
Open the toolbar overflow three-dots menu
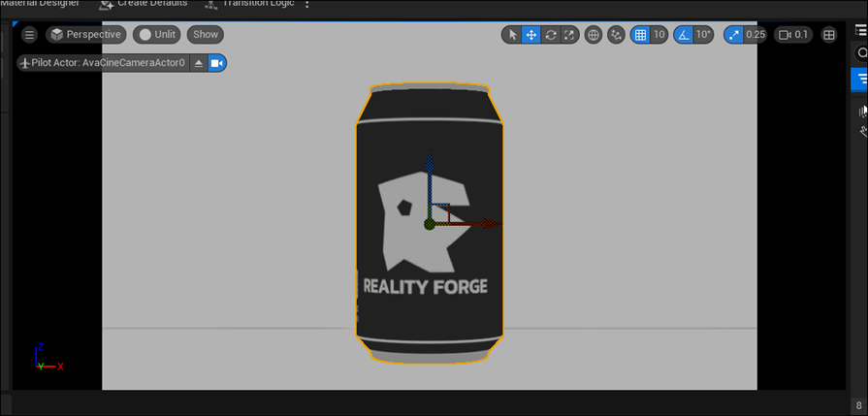[x=307, y=5]
